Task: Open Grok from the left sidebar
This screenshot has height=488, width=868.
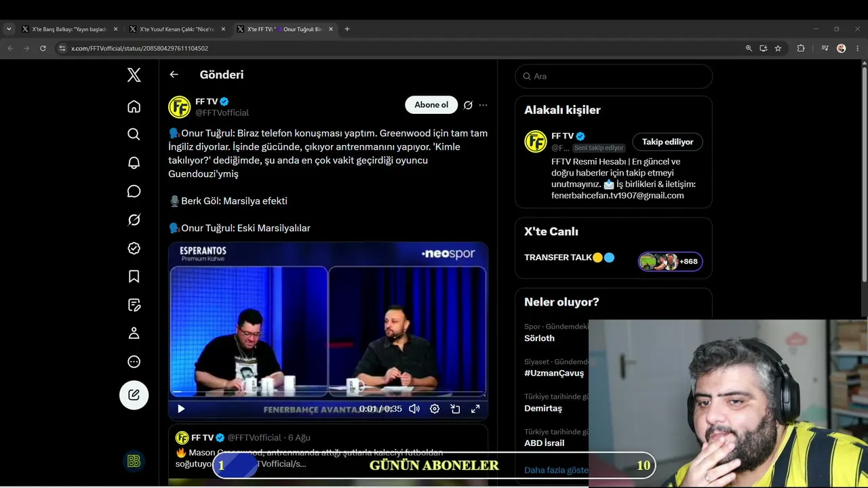Action: coord(134,220)
